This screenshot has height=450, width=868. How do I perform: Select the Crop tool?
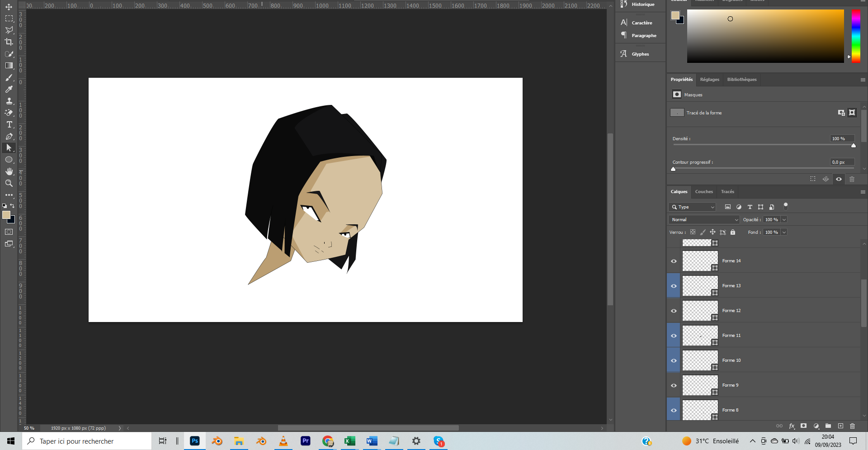(x=9, y=42)
